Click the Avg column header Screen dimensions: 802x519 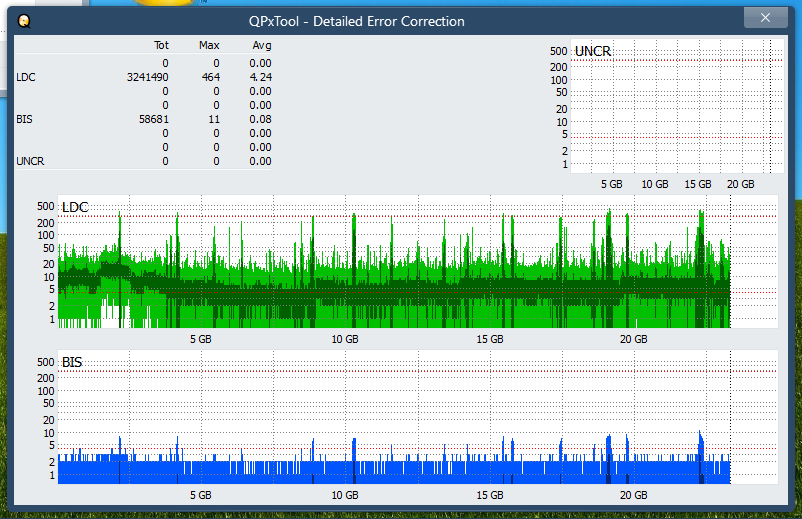261,45
